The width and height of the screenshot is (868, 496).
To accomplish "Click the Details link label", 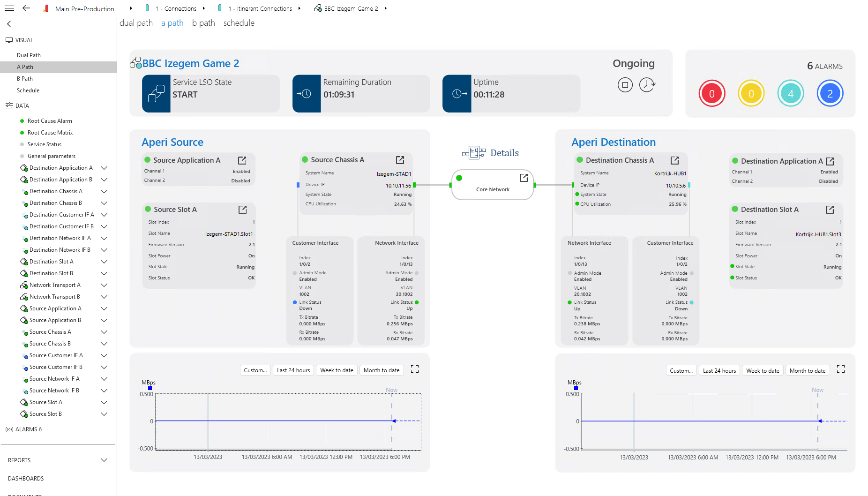I will pyautogui.click(x=504, y=153).
